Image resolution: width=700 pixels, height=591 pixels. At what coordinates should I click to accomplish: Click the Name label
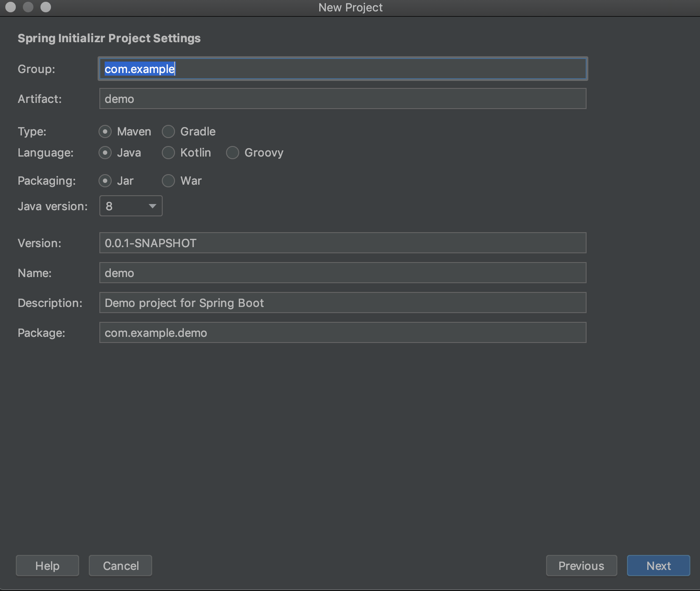point(35,273)
